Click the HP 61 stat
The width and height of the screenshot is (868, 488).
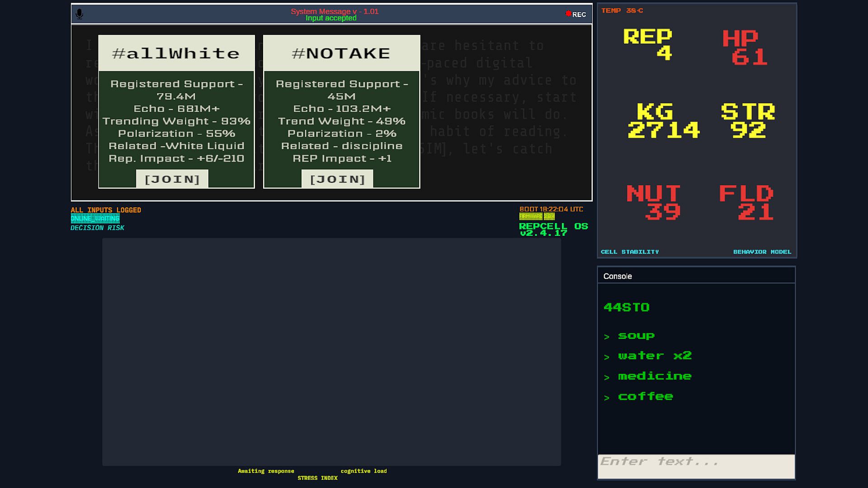[745, 47]
